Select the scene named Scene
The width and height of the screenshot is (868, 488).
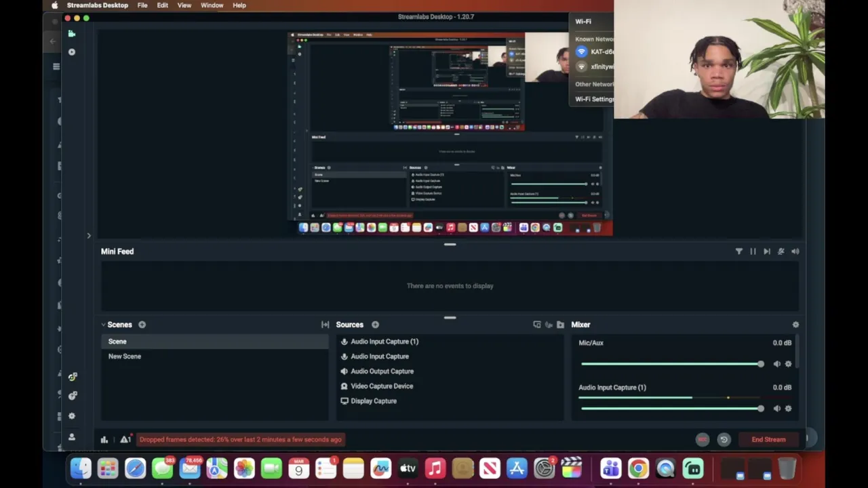click(215, 342)
